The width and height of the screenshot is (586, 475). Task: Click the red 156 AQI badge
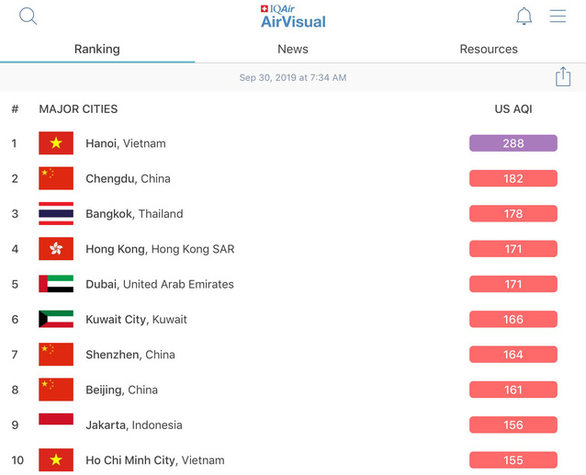(x=513, y=425)
